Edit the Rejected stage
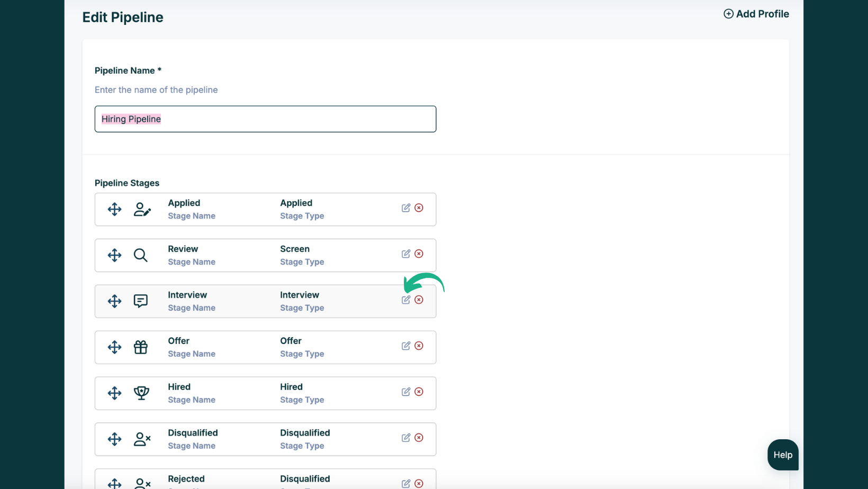 (405, 484)
